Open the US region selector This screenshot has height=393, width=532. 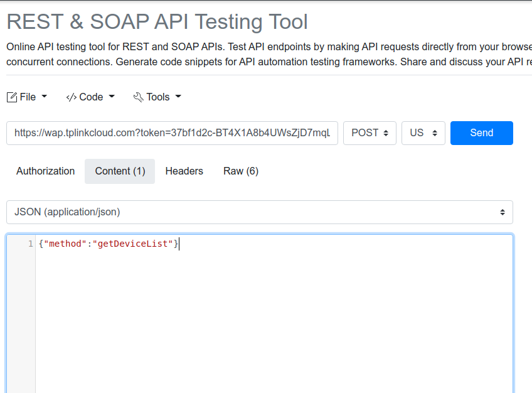(x=423, y=133)
